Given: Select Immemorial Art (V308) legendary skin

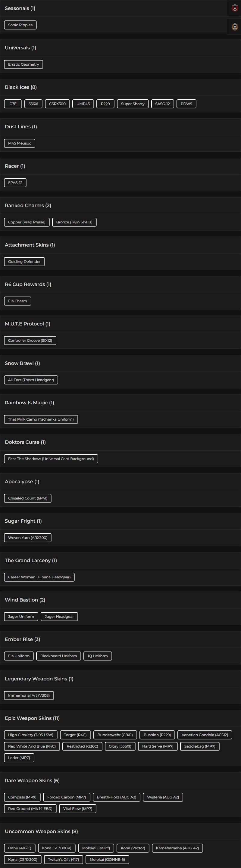Looking at the screenshot, I should [x=29, y=695].
